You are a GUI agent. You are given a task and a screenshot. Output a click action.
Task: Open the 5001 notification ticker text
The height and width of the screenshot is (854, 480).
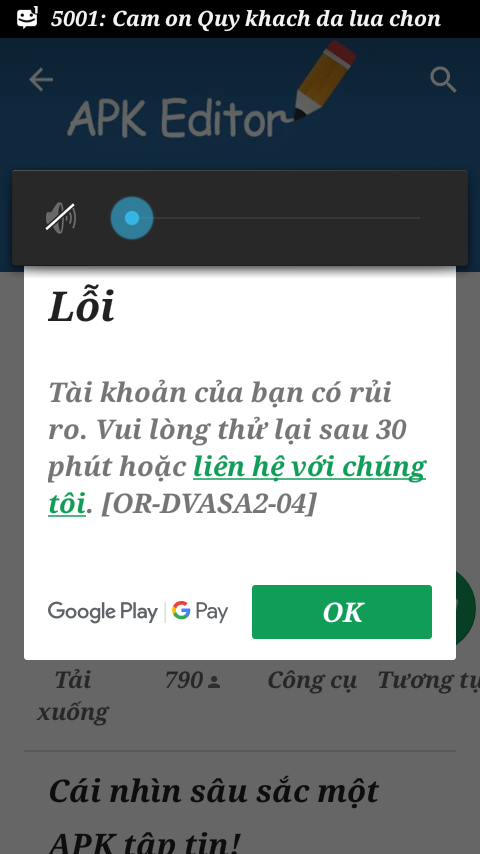tap(246, 19)
